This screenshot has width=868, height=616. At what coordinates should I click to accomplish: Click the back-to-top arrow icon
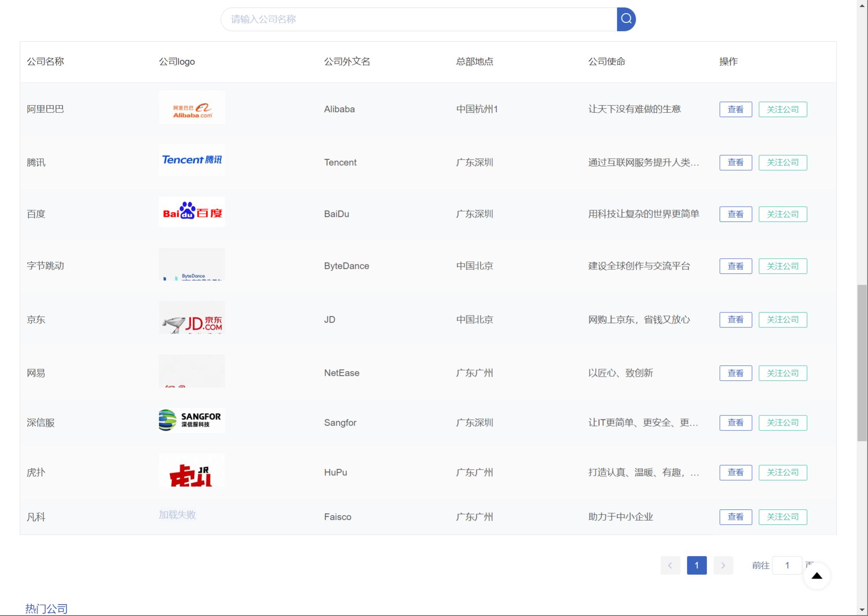point(816,575)
